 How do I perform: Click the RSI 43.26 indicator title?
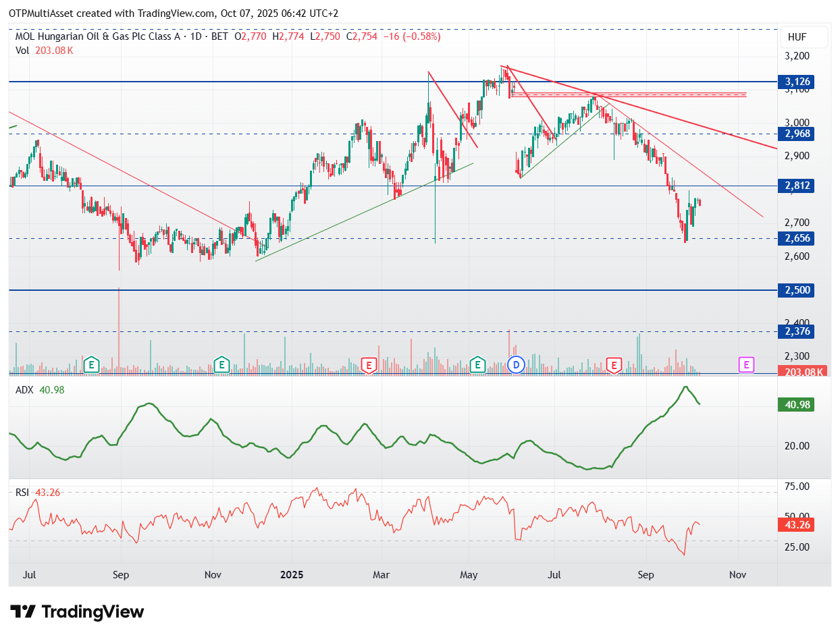pyautogui.click(x=38, y=493)
